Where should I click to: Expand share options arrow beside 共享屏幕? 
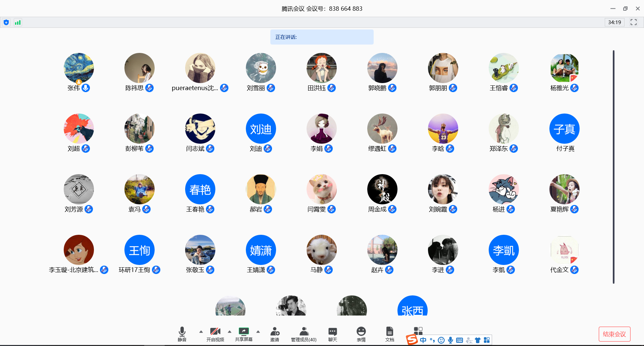point(258,332)
